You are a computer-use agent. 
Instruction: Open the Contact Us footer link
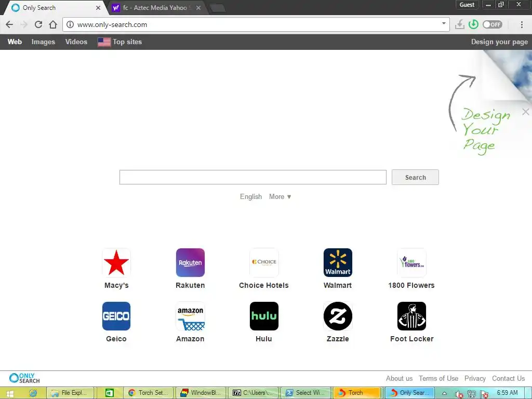[x=508, y=378]
